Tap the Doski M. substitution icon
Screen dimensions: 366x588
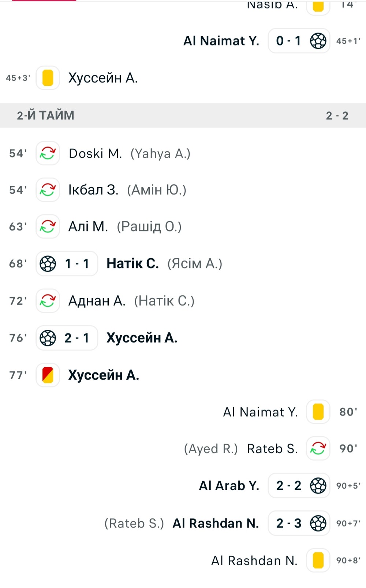(x=48, y=153)
